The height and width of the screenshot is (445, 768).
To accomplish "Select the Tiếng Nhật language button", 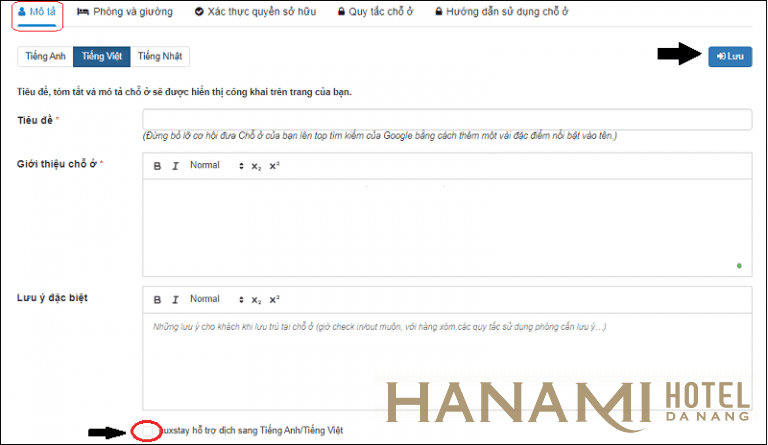I will 160,56.
